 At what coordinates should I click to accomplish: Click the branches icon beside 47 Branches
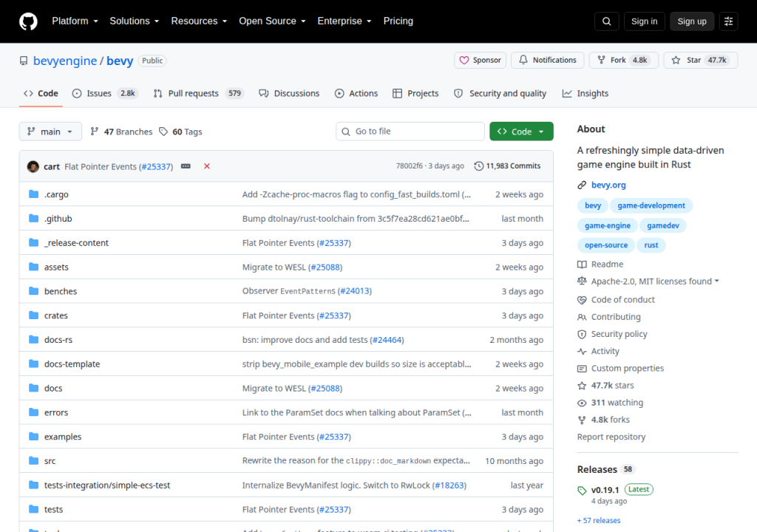[95, 132]
